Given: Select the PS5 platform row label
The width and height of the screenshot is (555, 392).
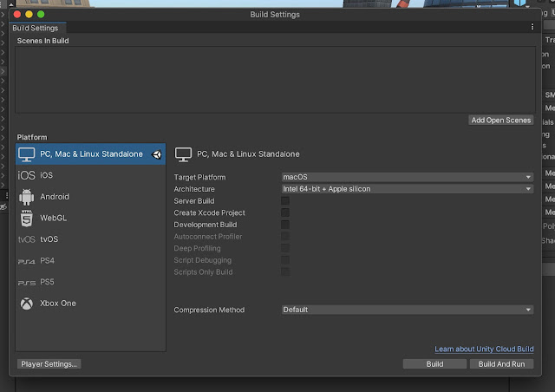Looking at the screenshot, I should pos(47,282).
